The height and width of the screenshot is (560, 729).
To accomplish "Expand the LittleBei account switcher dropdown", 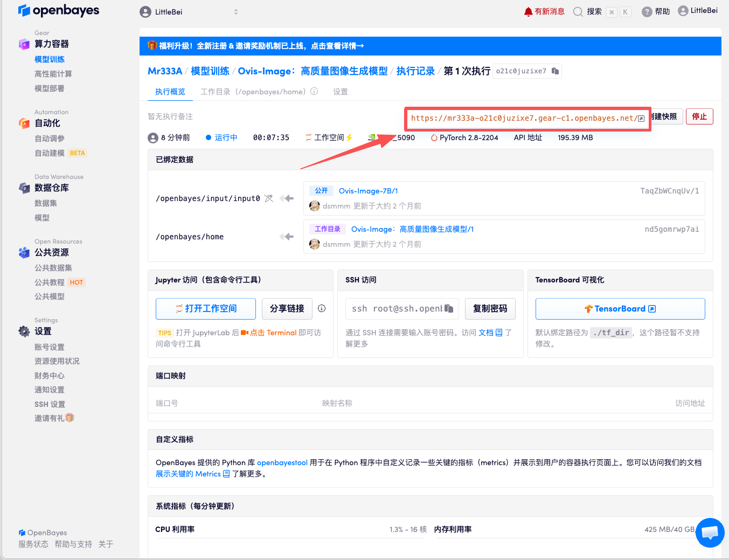I will click(189, 12).
